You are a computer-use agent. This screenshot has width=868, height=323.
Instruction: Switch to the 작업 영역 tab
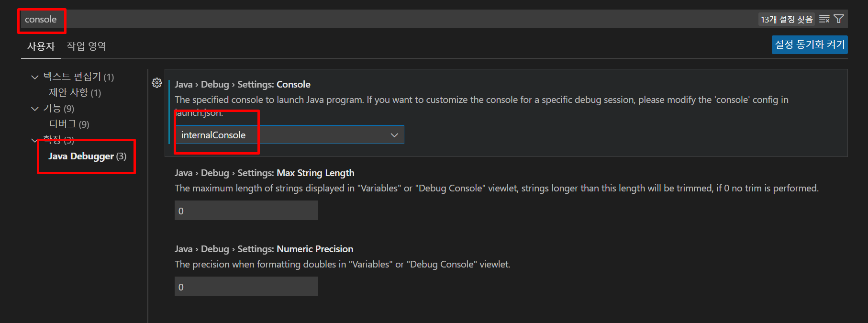click(x=87, y=46)
